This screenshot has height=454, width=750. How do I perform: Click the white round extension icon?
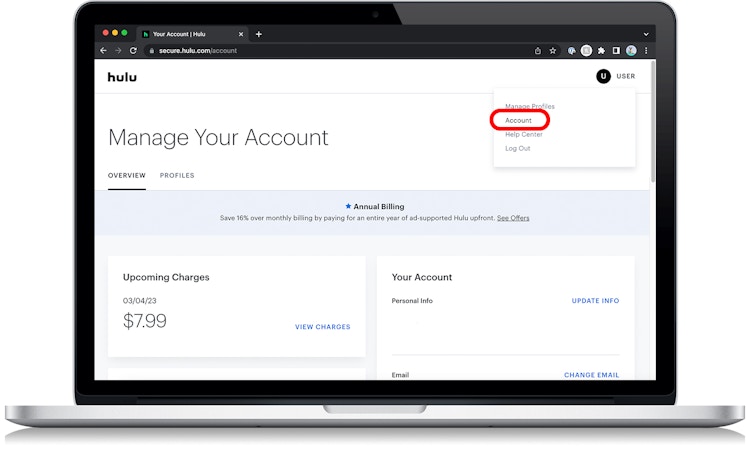tap(586, 51)
